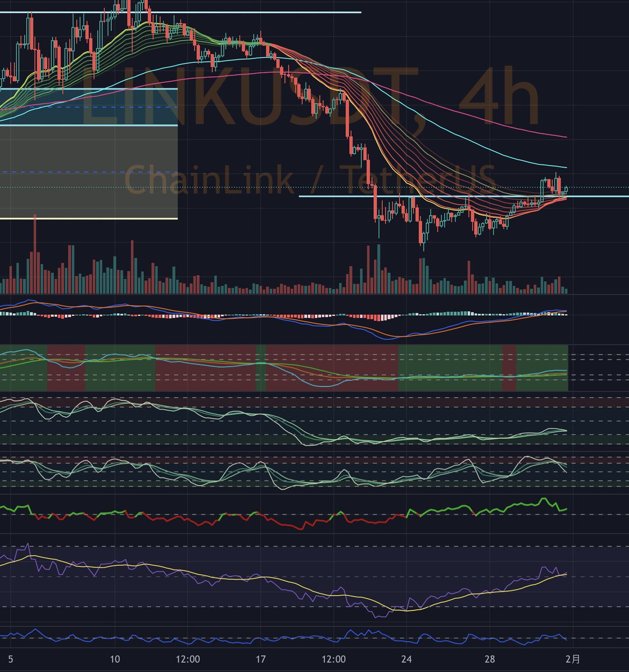Click the tallest red volume bar
The image size is (629, 672).
(x=35, y=254)
